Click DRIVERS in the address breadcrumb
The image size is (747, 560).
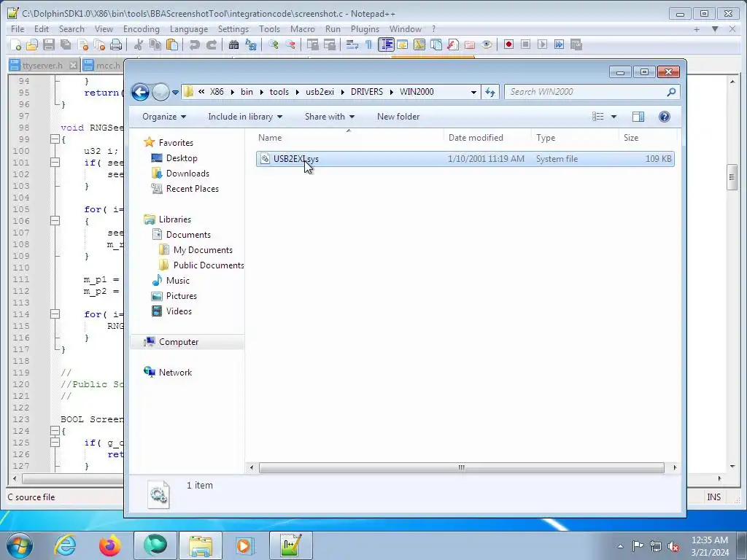pyautogui.click(x=367, y=92)
